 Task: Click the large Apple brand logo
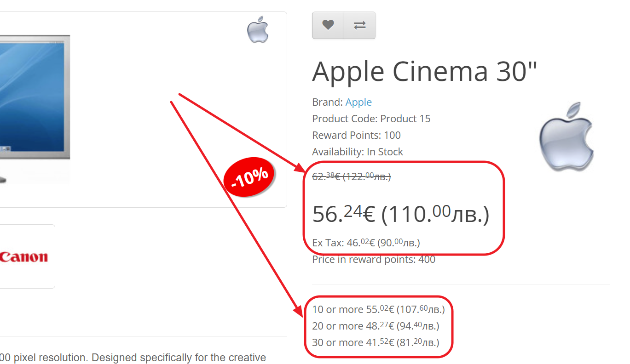click(x=566, y=136)
